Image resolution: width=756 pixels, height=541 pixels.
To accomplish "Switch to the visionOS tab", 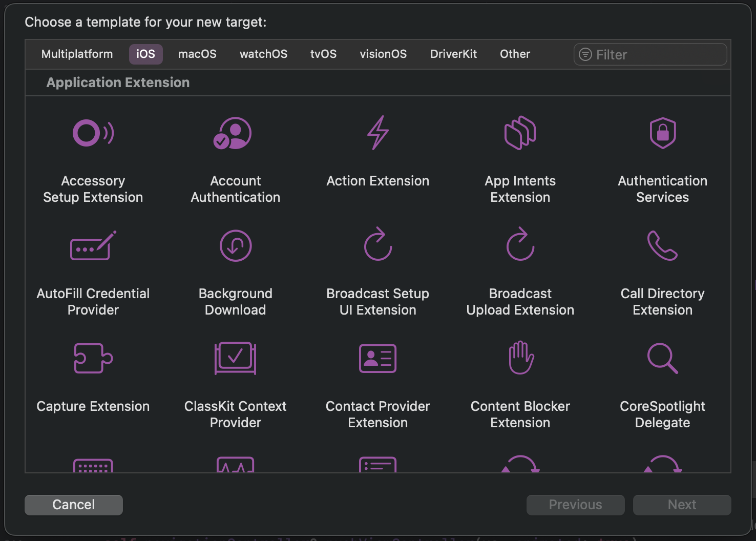I will point(383,54).
